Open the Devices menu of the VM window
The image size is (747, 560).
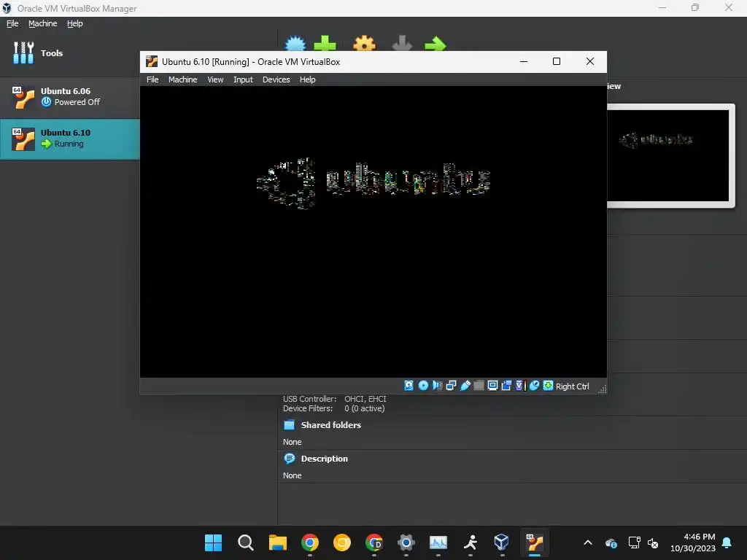pos(276,79)
